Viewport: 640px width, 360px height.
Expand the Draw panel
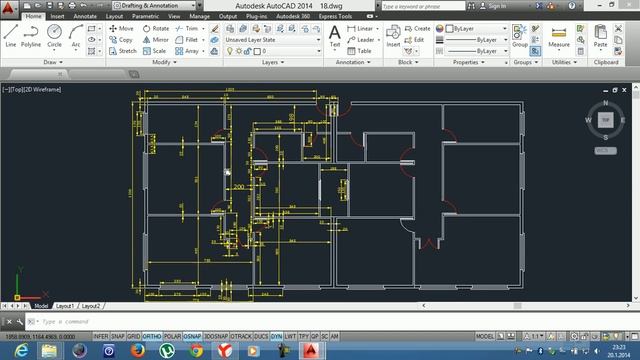[x=53, y=62]
